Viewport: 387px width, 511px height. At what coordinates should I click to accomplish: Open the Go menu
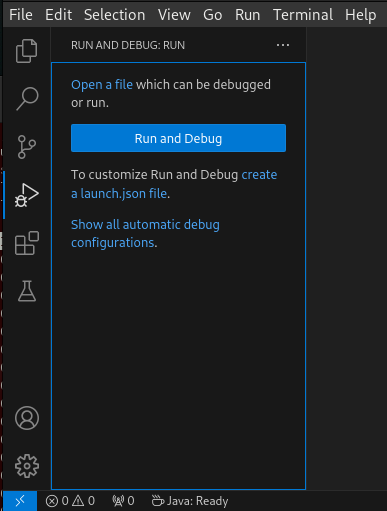[x=213, y=15]
